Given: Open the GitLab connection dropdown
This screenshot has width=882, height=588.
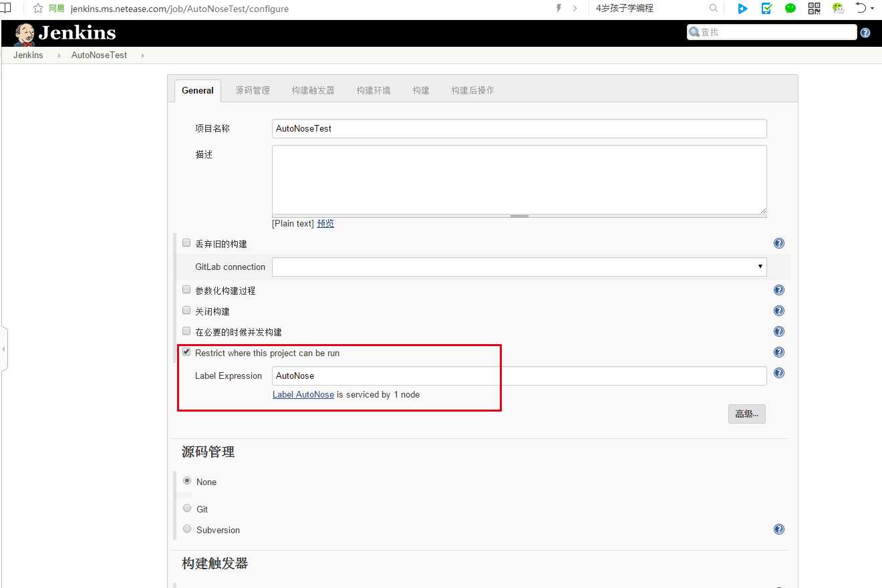Looking at the screenshot, I should tap(519, 267).
